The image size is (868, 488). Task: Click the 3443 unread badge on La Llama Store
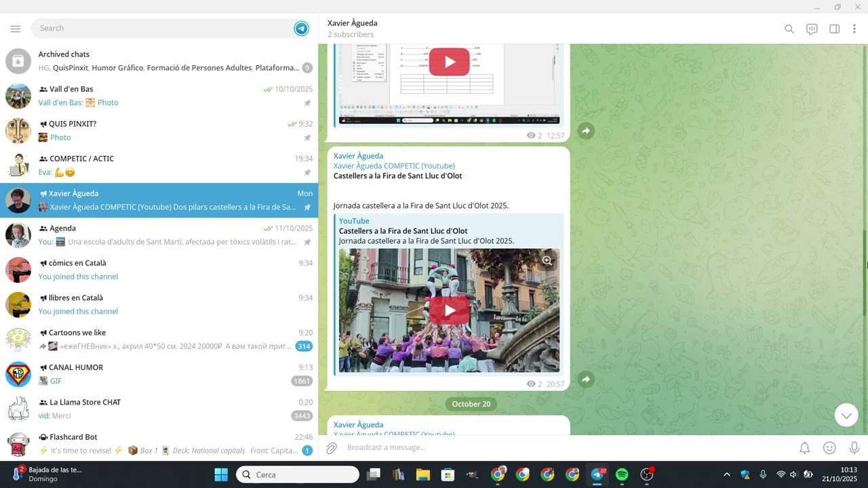[302, 415]
